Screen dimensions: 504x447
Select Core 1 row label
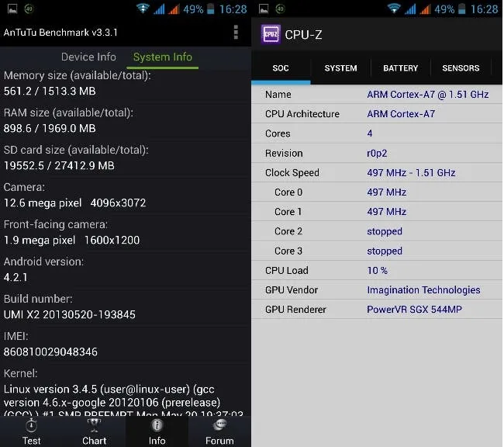coord(288,212)
